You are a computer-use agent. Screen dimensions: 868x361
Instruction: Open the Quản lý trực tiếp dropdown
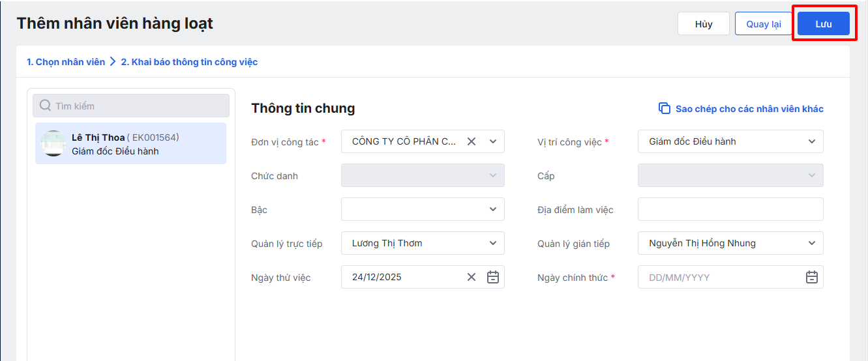[x=493, y=243]
